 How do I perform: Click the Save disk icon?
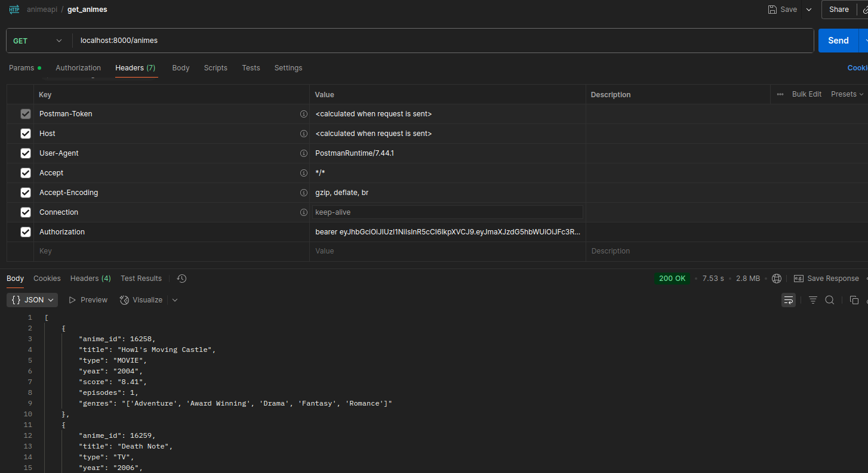(772, 10)
